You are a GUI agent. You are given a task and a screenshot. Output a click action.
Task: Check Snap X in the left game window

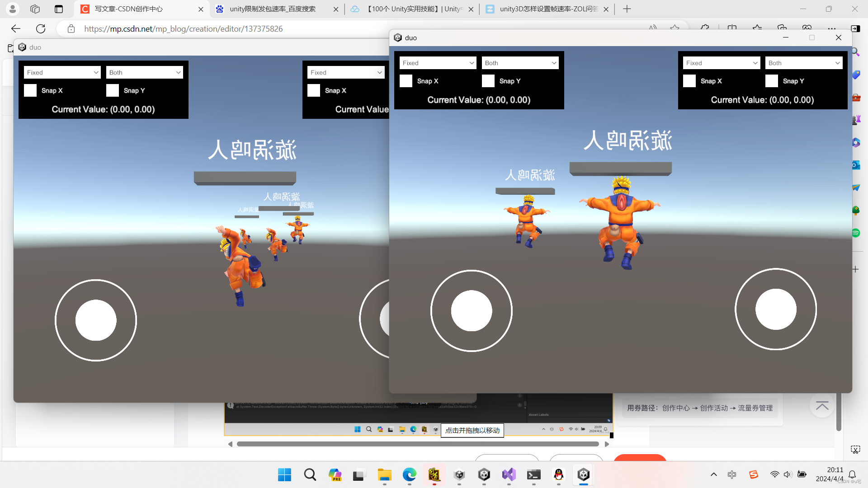click(30, 90)
